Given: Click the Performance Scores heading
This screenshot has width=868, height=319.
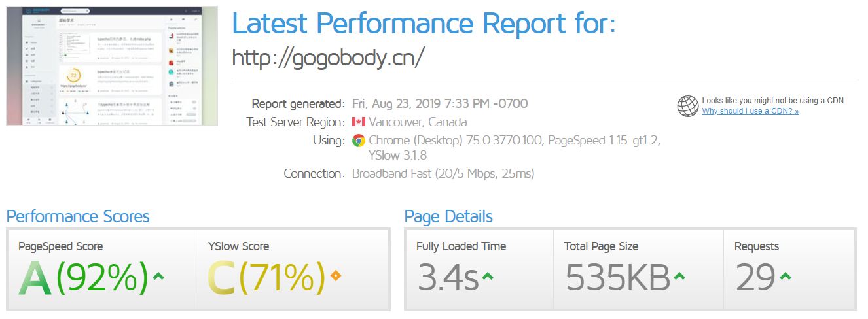Looking at the screenshot, I should coord(78,216).
